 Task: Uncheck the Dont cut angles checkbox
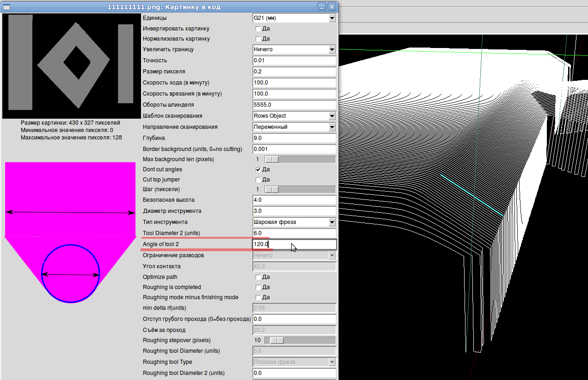pos(258,169)
